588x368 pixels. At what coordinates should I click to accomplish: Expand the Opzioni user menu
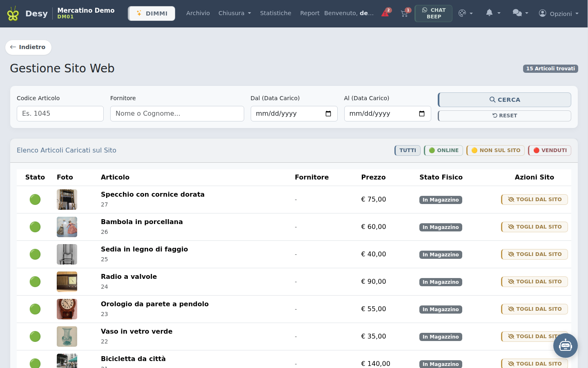(x=559, y=13)
